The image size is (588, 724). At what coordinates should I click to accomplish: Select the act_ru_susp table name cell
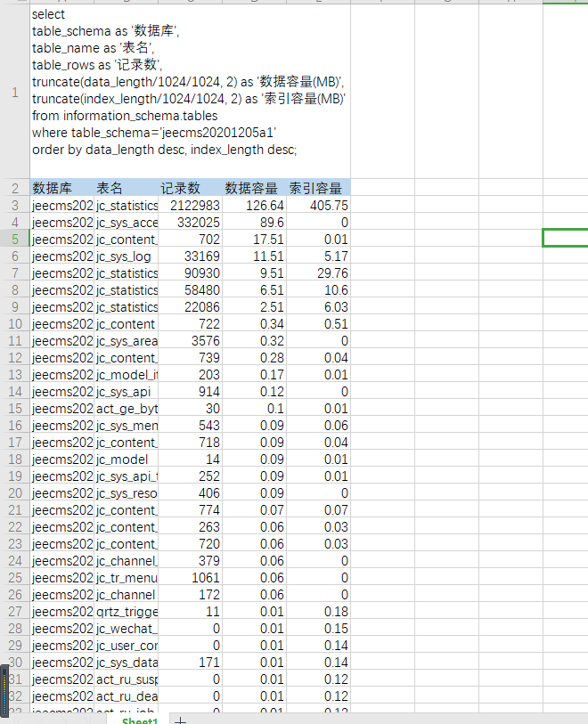coord(127,679)
